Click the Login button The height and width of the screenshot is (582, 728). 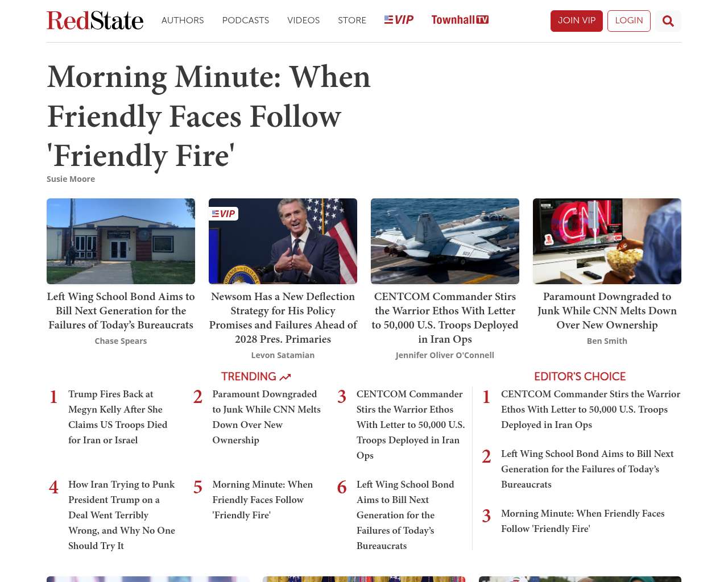tap(629, 21)
